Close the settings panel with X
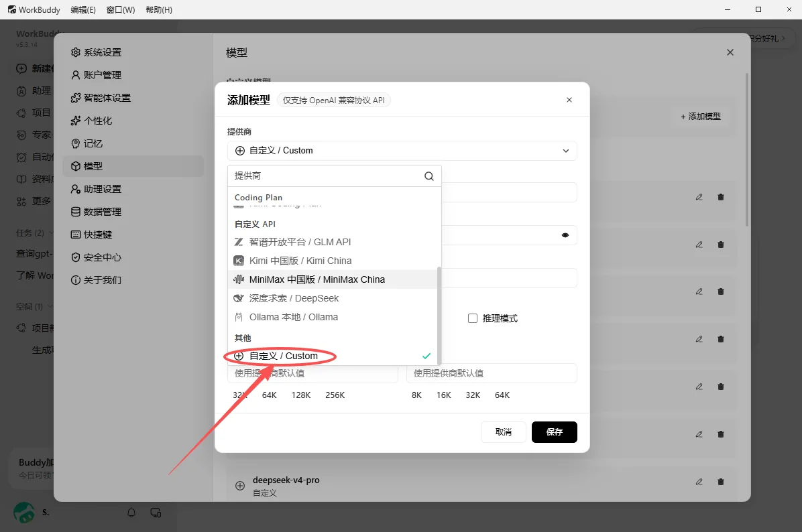This screenshot has height=532, width=802. 730,52
